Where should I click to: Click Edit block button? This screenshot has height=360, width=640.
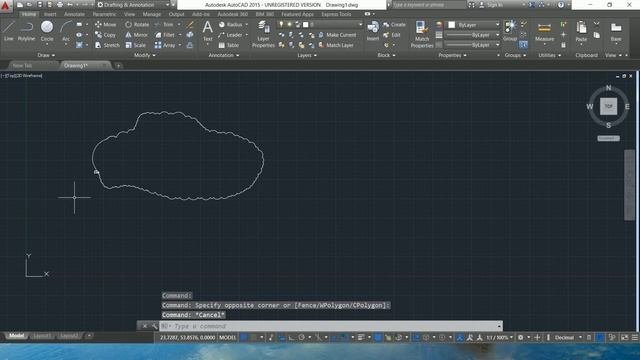pyautogui.click(x=392, y=35)
